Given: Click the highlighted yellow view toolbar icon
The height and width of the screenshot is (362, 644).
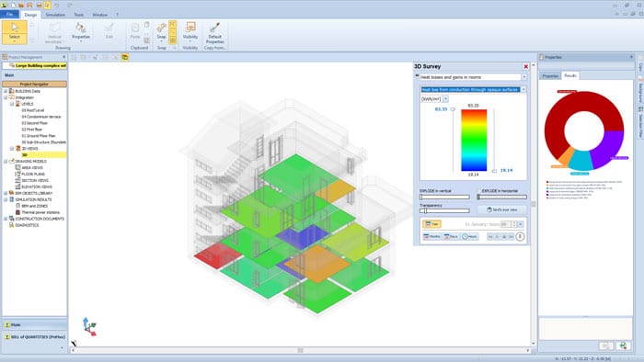Looking at the screenshot, I should (x=125, y=57).
